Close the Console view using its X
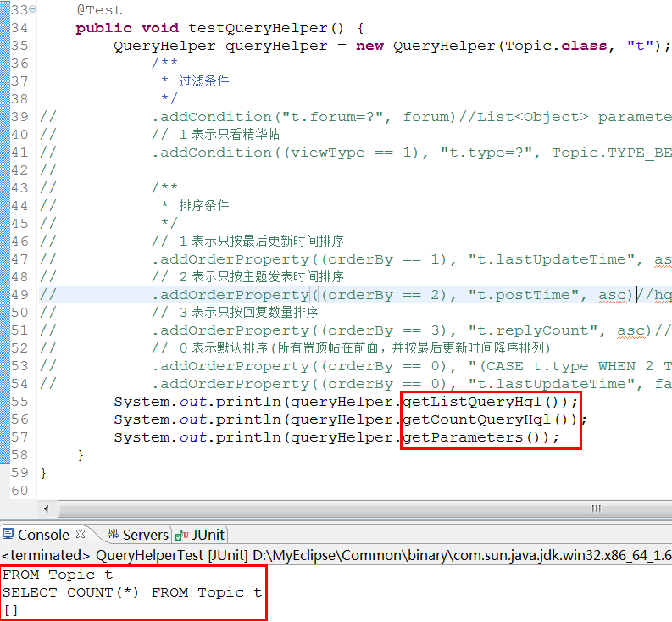The image size is (672, 622). click(81, 534)
